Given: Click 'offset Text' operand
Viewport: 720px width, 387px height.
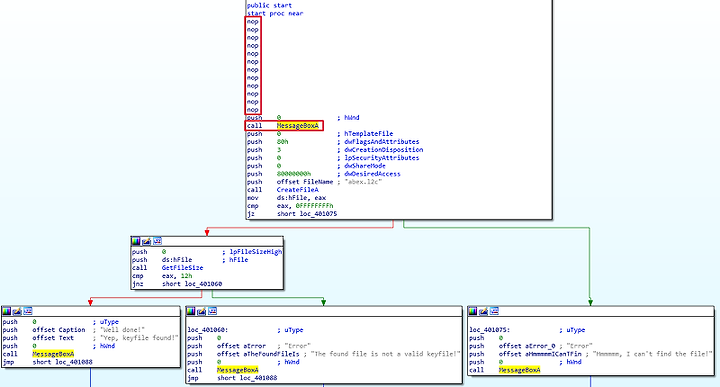Looking at the screenshot, I should tap(53, 338).
